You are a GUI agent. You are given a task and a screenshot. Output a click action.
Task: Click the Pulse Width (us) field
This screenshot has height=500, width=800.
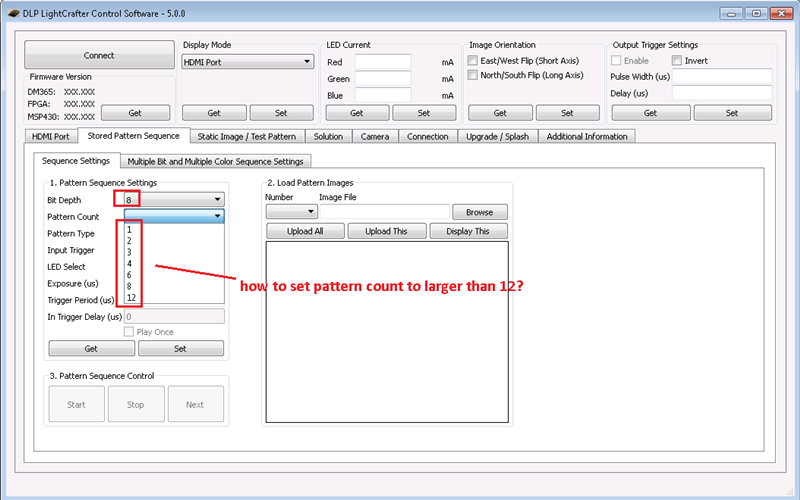pos(722,77)
